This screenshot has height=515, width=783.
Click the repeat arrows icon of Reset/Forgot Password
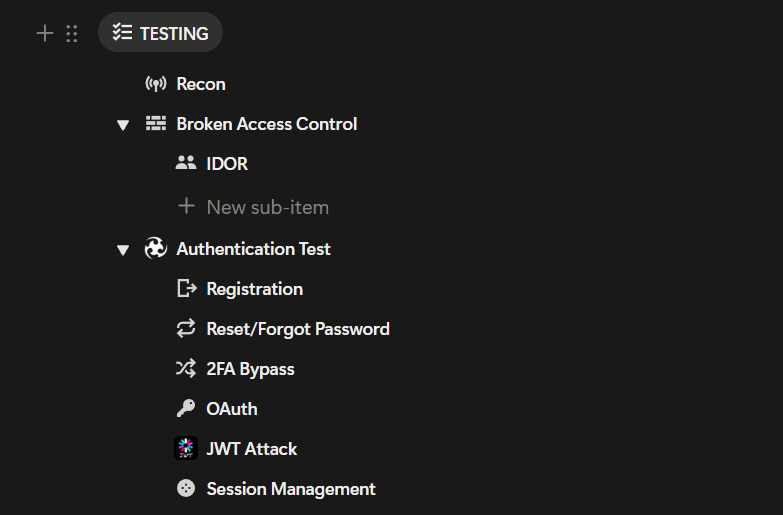(x=186, y=328)
